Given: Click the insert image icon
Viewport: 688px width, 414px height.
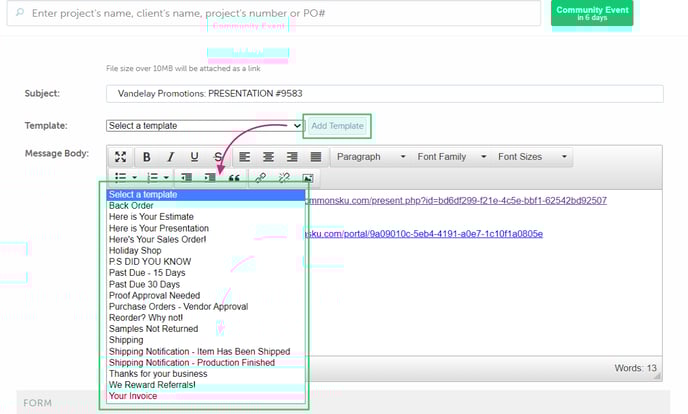Looking at the screenshot, I should coord(308,178).
